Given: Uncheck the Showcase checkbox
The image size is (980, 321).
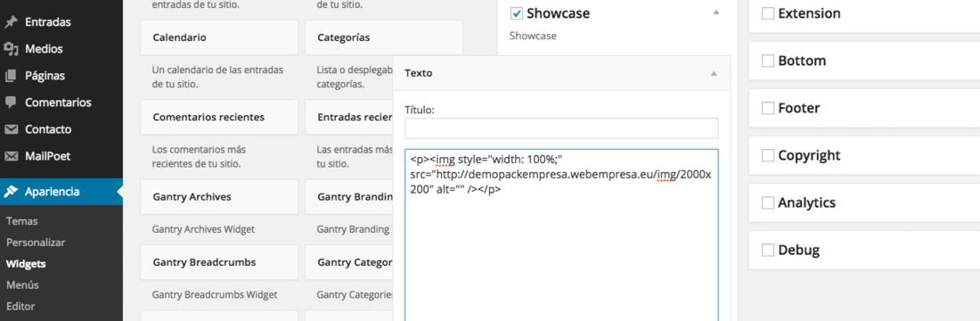Looking at the screenshot, I should [x=516, y=13].
